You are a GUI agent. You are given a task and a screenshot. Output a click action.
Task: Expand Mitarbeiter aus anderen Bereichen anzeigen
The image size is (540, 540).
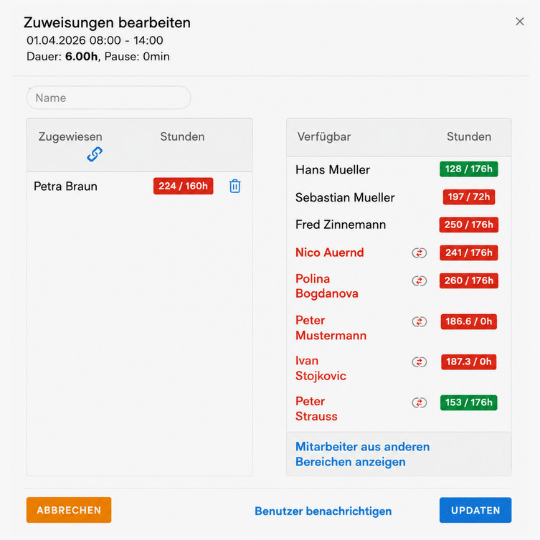[x=362, y=454]
